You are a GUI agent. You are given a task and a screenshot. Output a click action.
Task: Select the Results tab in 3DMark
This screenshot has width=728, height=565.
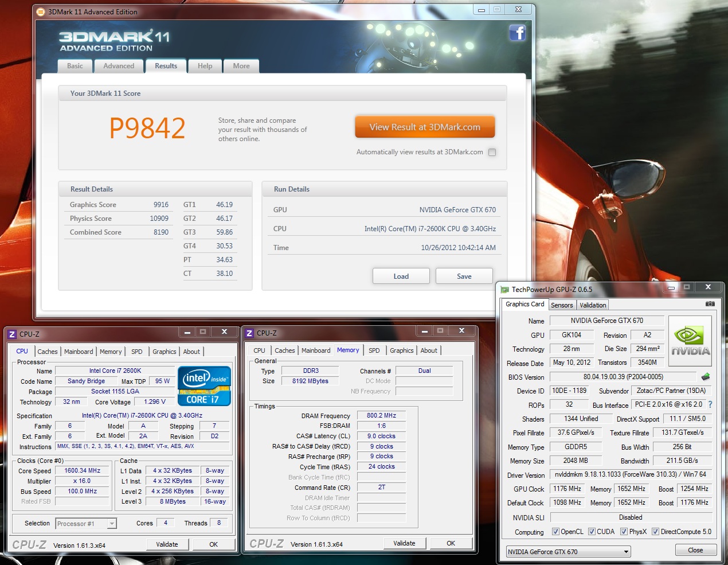pos(166,65)
